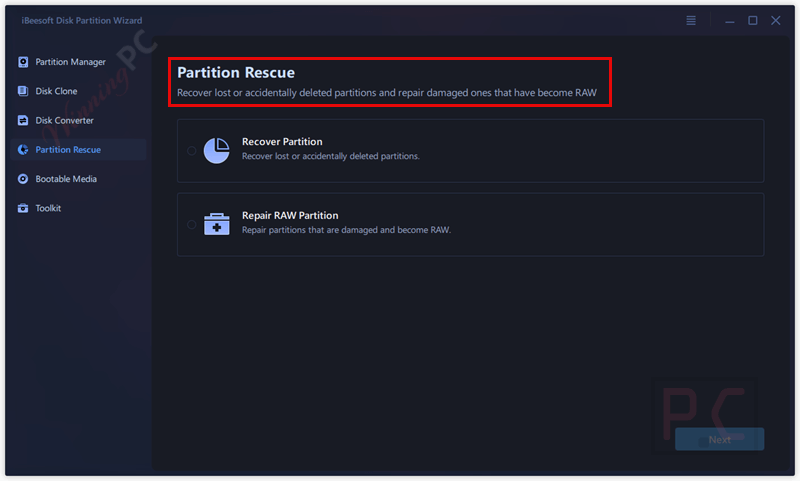
Task: Close the iBeesoft window
Action: (776, 20)
